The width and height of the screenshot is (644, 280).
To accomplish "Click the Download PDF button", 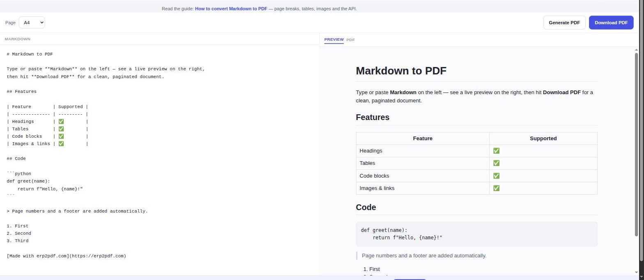I will coord(611,23).
